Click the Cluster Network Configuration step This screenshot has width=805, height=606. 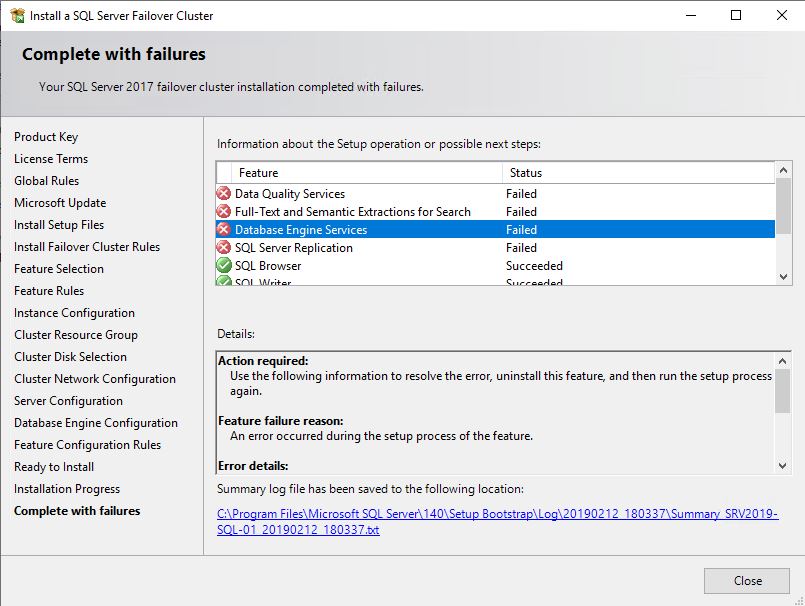(x=95, y=379)
